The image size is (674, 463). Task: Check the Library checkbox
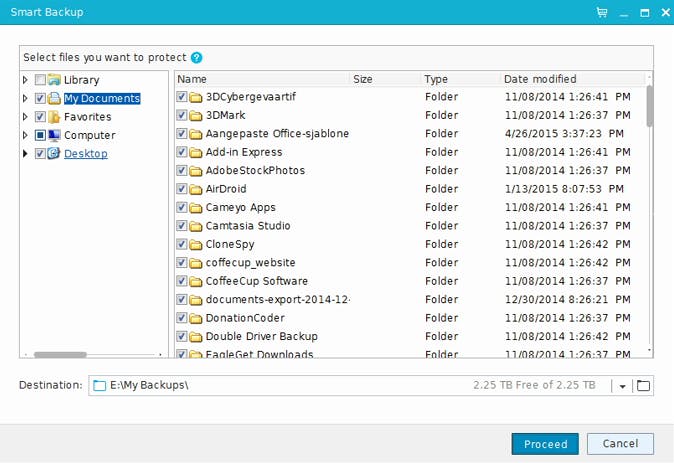(x=40, y=80)
